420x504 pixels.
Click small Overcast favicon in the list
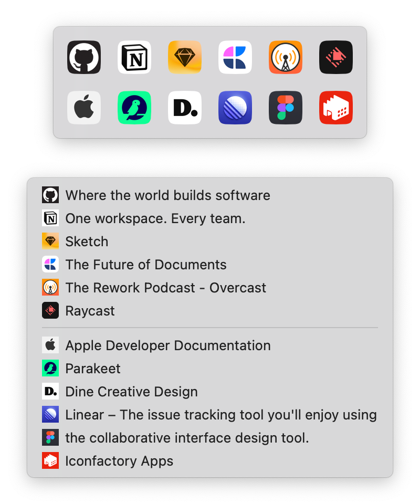pos(50,287)
